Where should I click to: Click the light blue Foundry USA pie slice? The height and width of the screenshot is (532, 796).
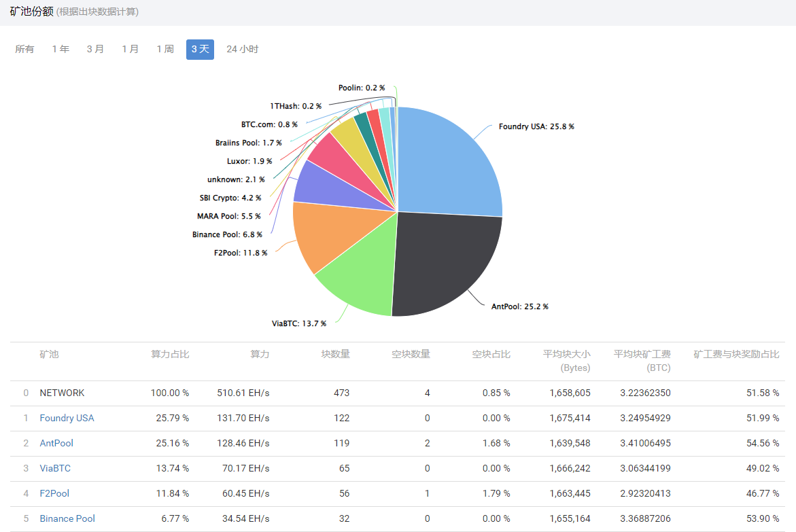click(x=449, y=163)
